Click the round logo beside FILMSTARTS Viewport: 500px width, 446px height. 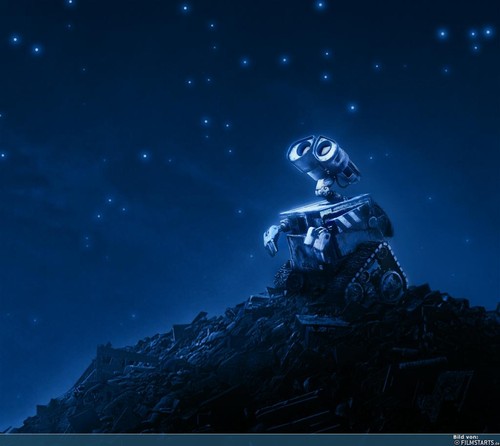click(x=457, y=442)
